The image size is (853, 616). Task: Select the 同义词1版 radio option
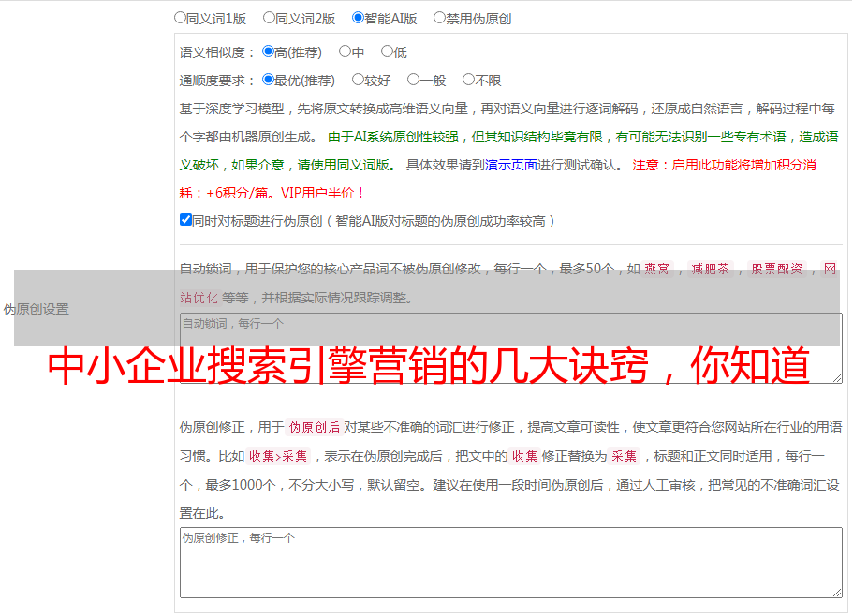180,18
